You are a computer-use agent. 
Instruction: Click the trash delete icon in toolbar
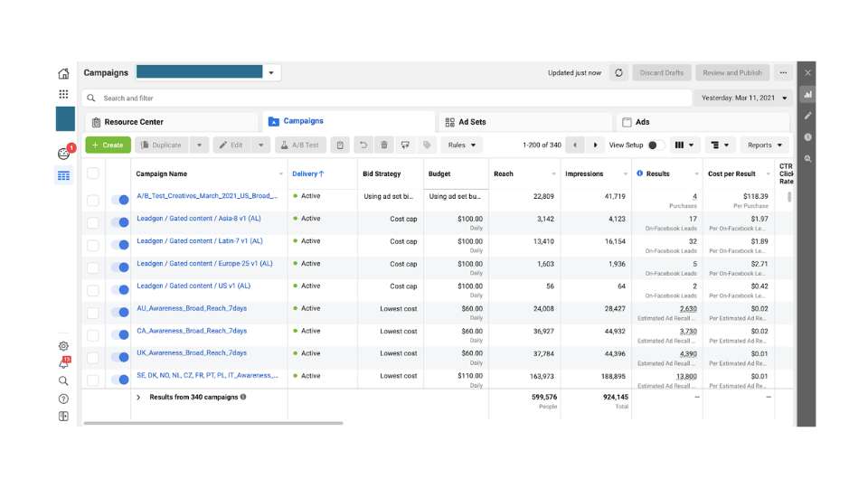pyautogui.click(x=383, y=145)
